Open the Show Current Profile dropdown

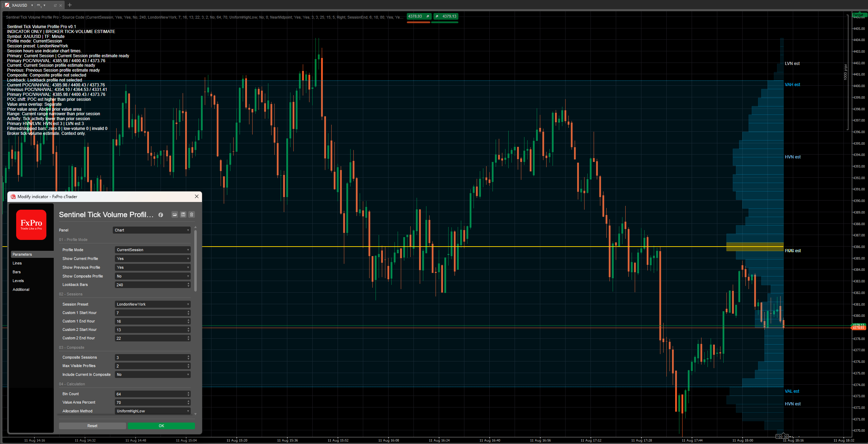[152, 259]
